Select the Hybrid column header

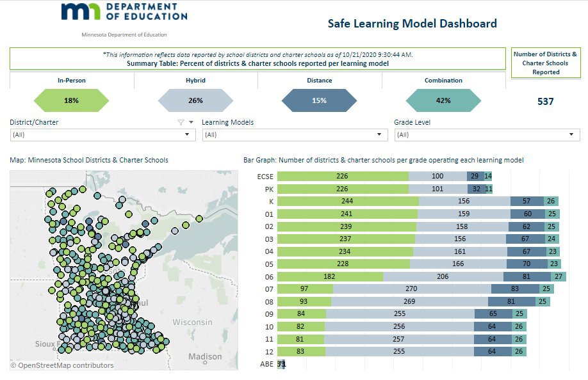(x=195, y=81)
